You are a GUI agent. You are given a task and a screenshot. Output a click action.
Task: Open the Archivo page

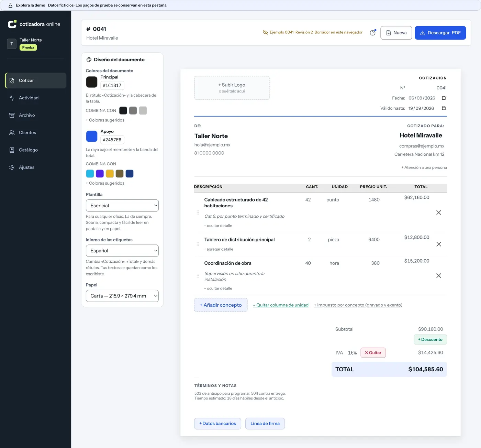[x=36, y=115]
